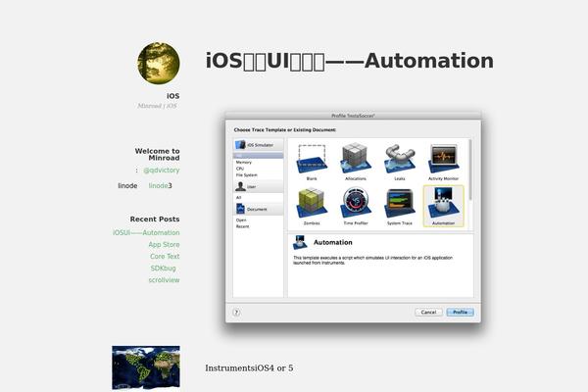The height and width of the screenshot is (392, 588).
Task: Open the @qdvictory link
Action: (x=162, y=171)
